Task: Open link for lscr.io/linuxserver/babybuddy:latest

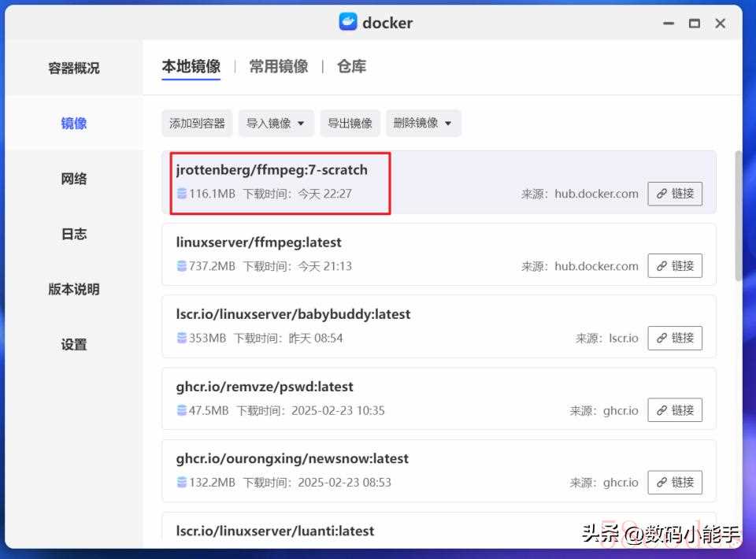Action: [675, 338]
